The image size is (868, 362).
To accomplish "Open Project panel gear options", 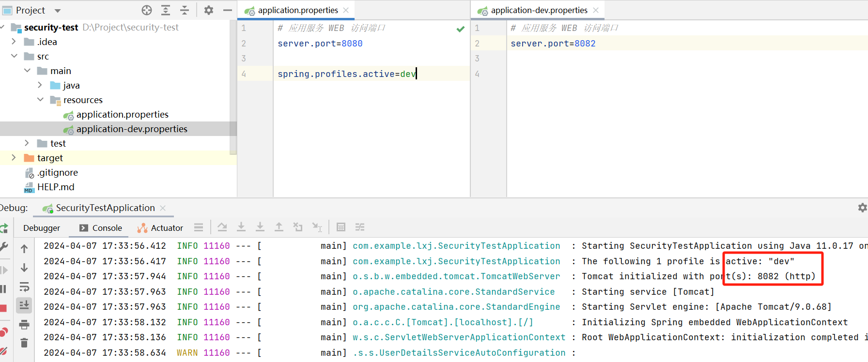I will pos(209,10).
